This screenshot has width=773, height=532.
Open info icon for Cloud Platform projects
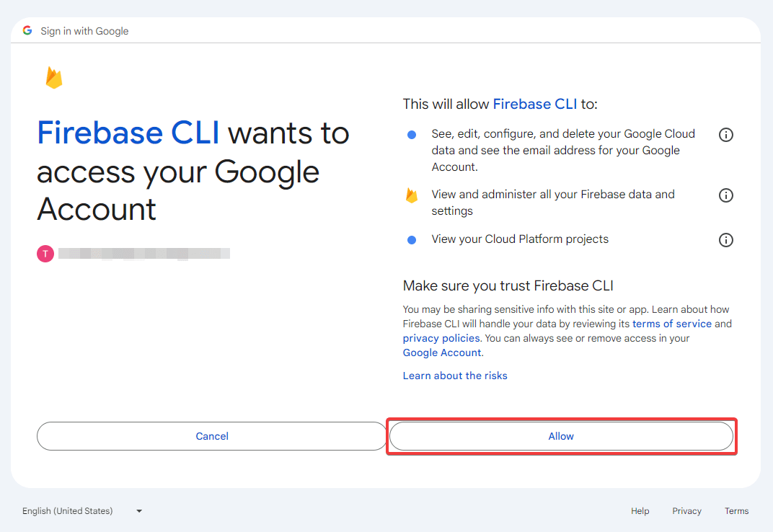725,240
